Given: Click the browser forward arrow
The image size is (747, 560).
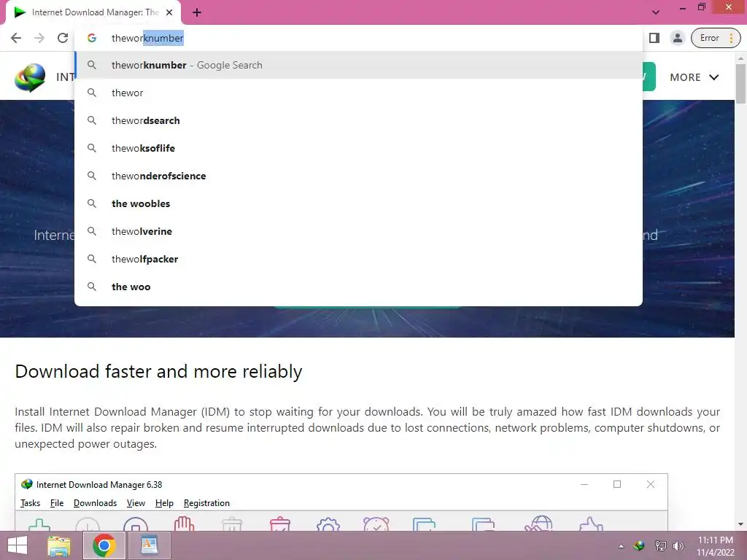Looking at the screenshot, I should [39, 38].
